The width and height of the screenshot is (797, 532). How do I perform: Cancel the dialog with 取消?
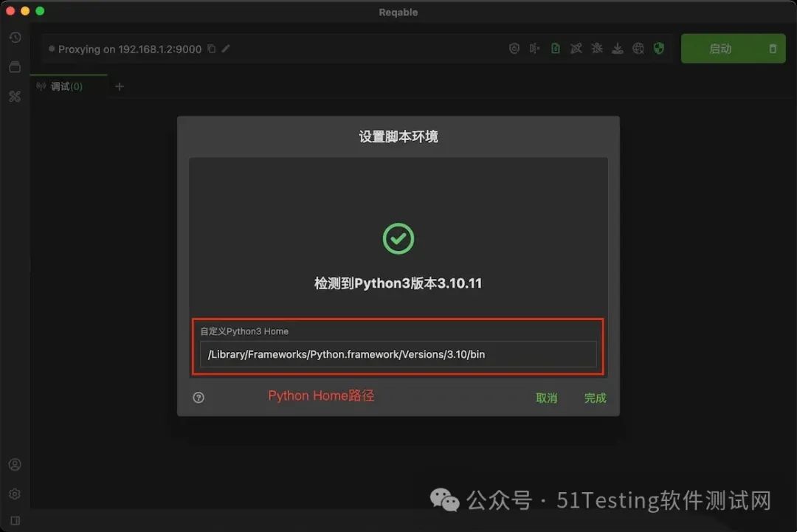(546, 397)
